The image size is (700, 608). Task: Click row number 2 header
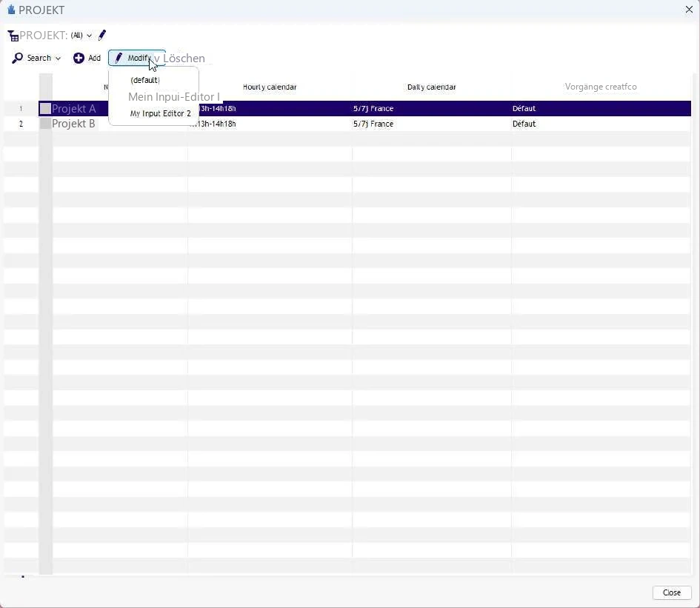click(21, 124)
